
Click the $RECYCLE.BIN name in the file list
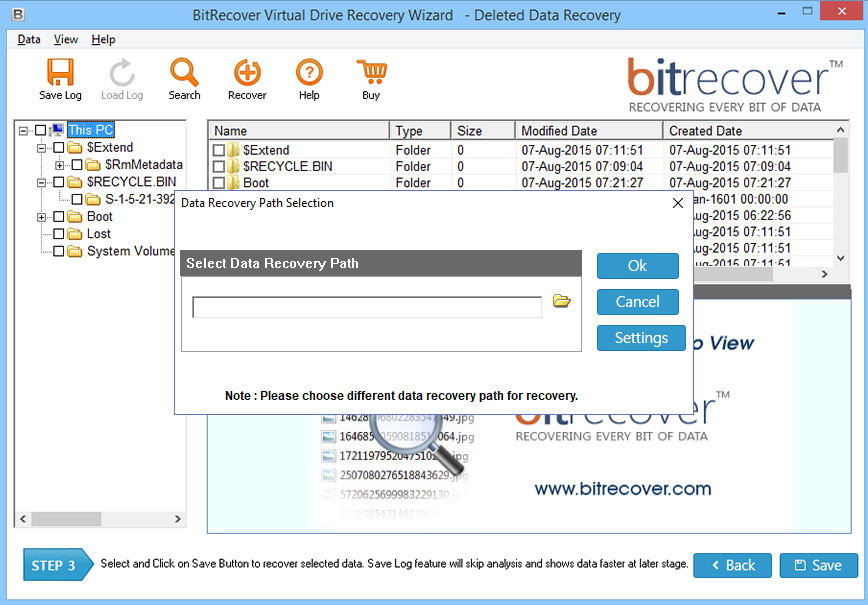coord(288,167)
